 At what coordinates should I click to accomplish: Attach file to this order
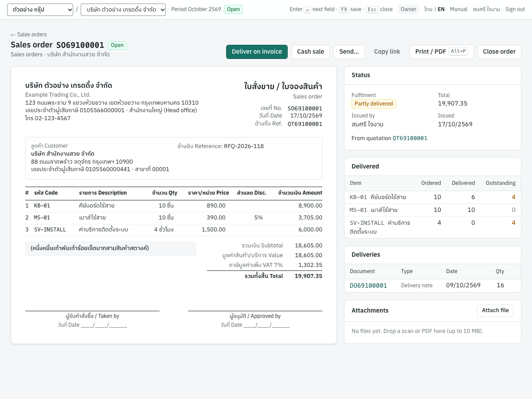495,310
